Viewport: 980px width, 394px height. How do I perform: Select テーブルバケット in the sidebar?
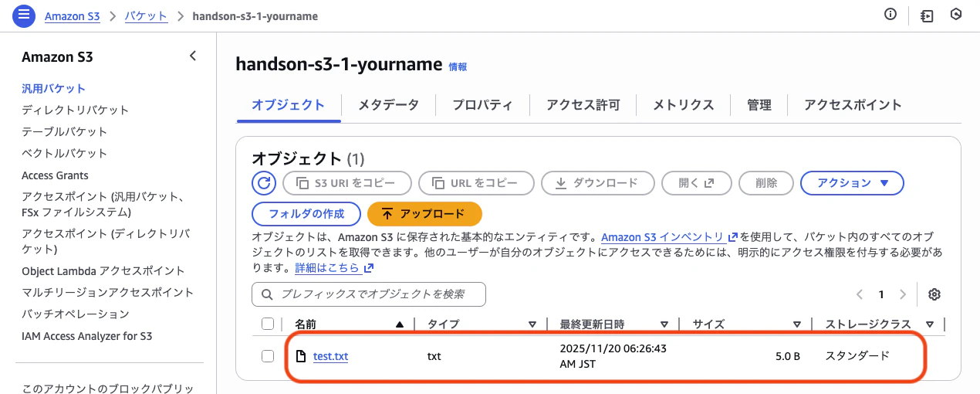tap(65, 131)
